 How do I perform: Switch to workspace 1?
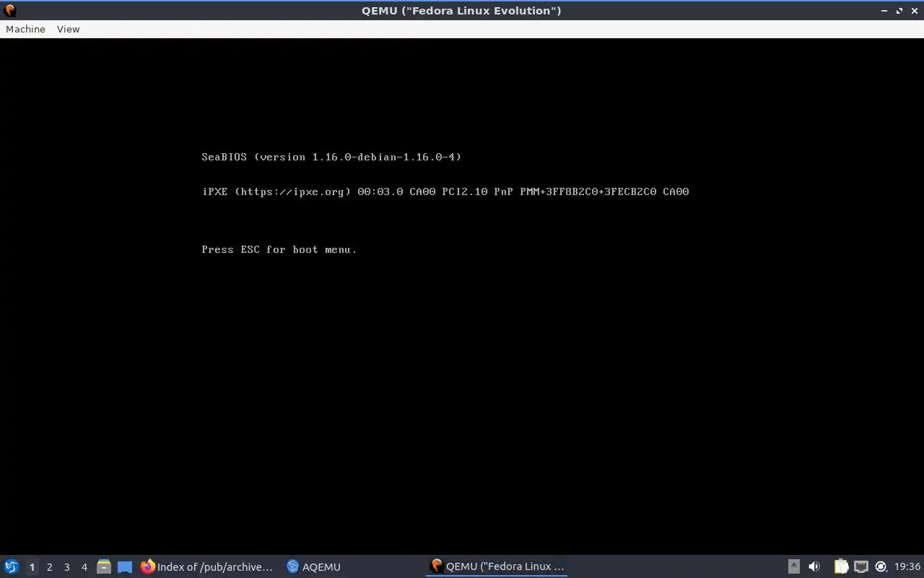point(32,567)
